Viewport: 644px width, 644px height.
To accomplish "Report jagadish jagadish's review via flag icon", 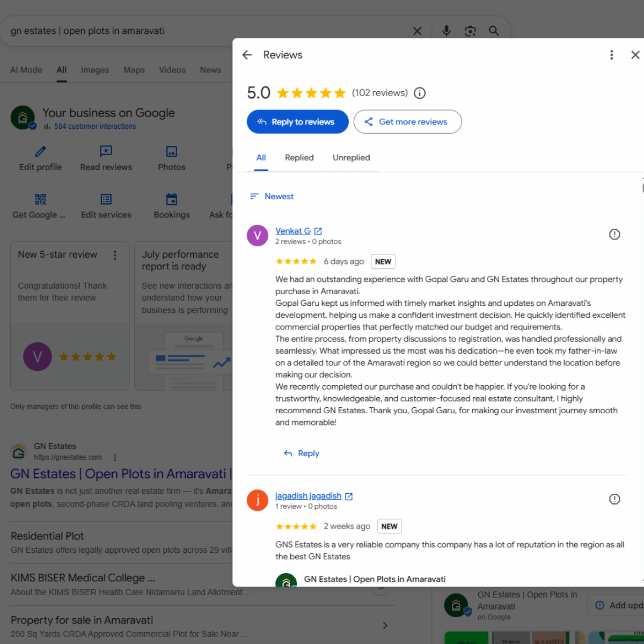I will 614,499.
